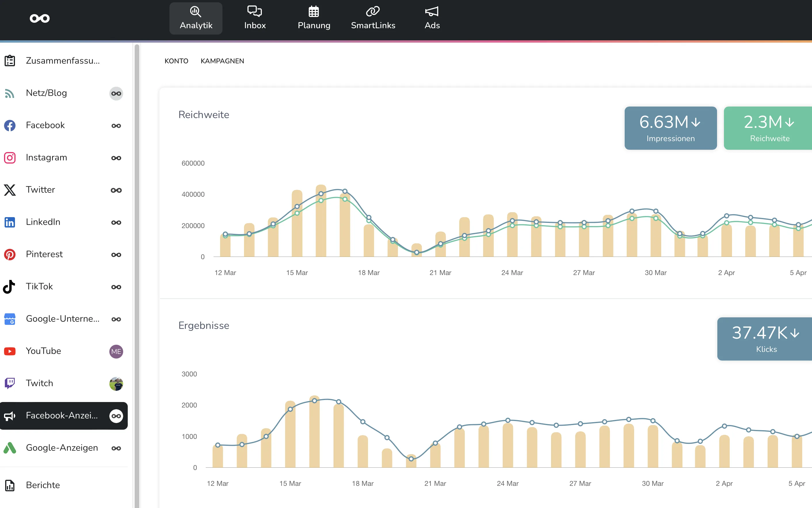Viewport: 812px width, 508px height.
Task: Open the Inbox chat icon
Action: (x=254, y=12)
